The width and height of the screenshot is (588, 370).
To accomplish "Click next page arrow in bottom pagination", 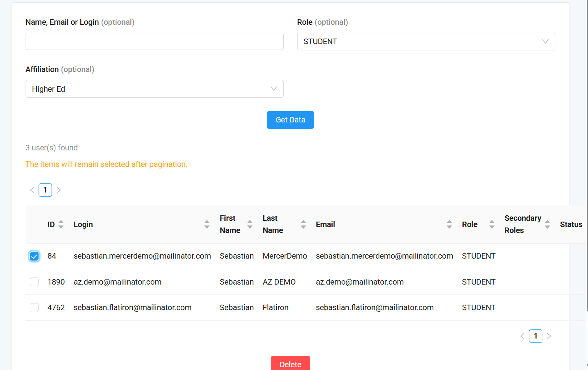I will tap(549, 336).
